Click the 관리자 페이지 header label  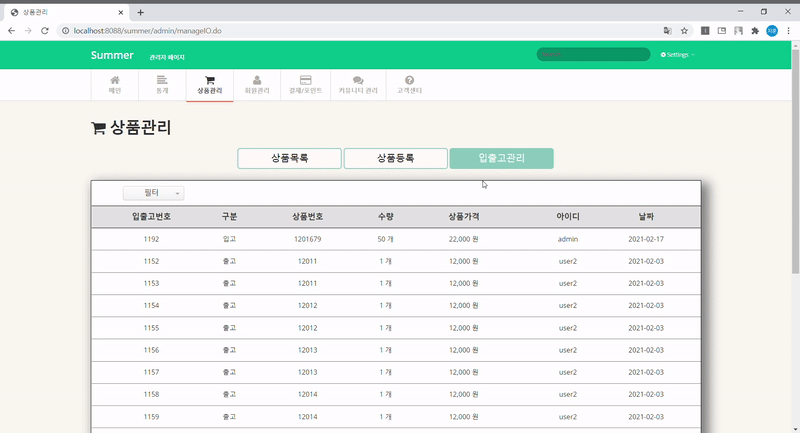click(167, 57)
